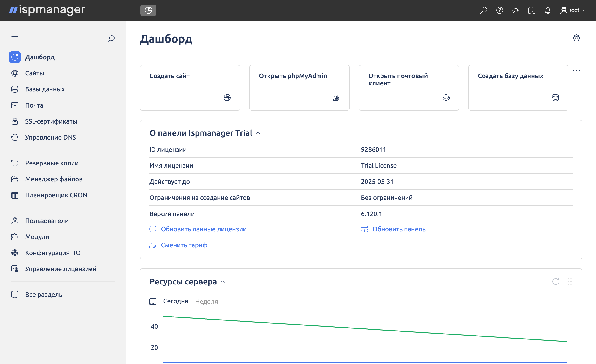596x364 pixels.
Task: Click the Конфигурация ПО gear icon
Action: 15,253
